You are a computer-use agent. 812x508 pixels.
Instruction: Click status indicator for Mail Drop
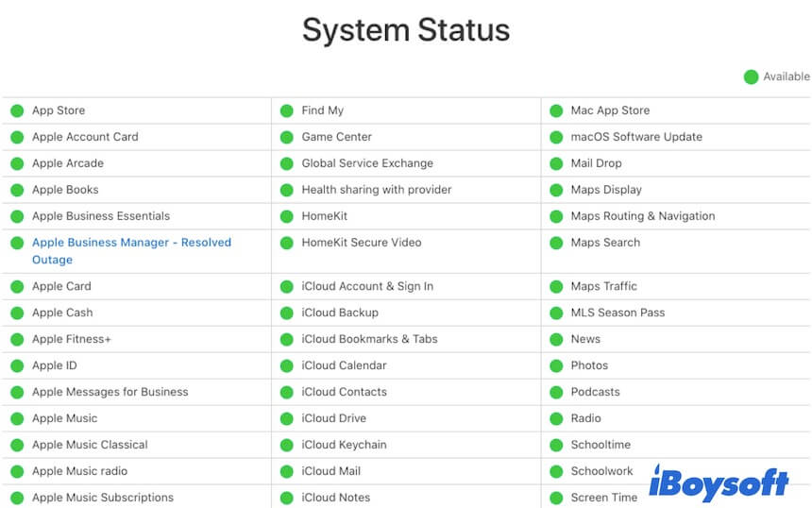[x=557, y=163]
